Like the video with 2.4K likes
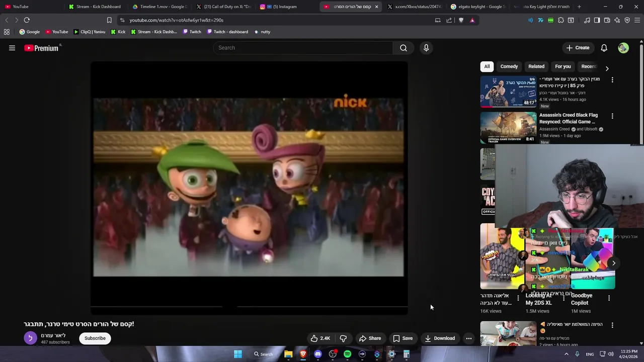This screenshot has width=644, height=362. tap(320, 338)
